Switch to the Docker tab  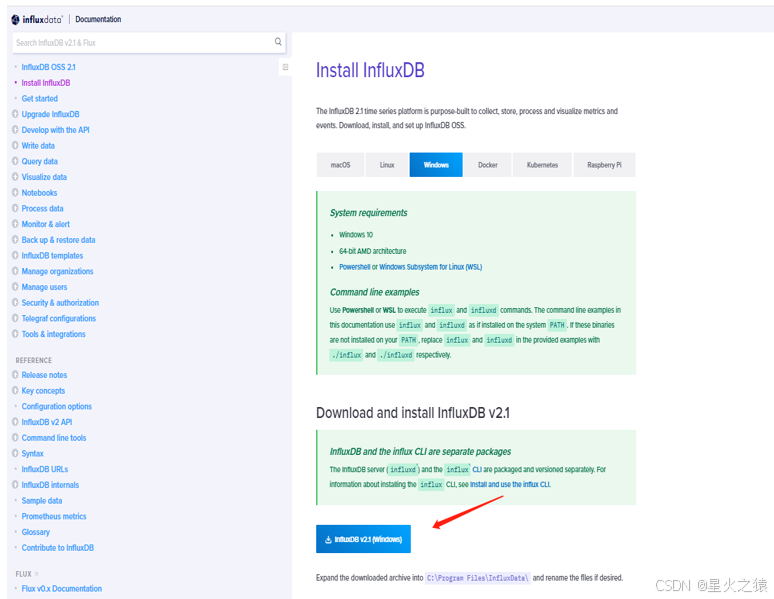pyautogui.click(x=488, y=165)
